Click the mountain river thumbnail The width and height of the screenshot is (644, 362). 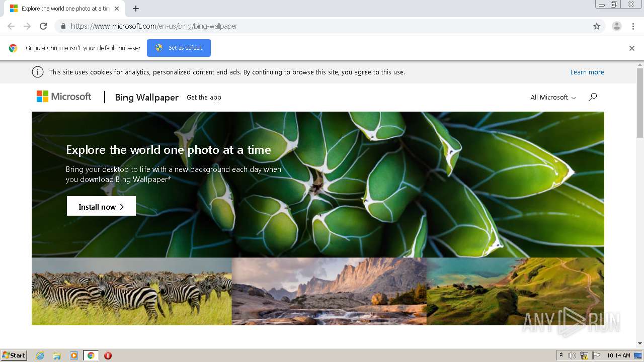330,291
